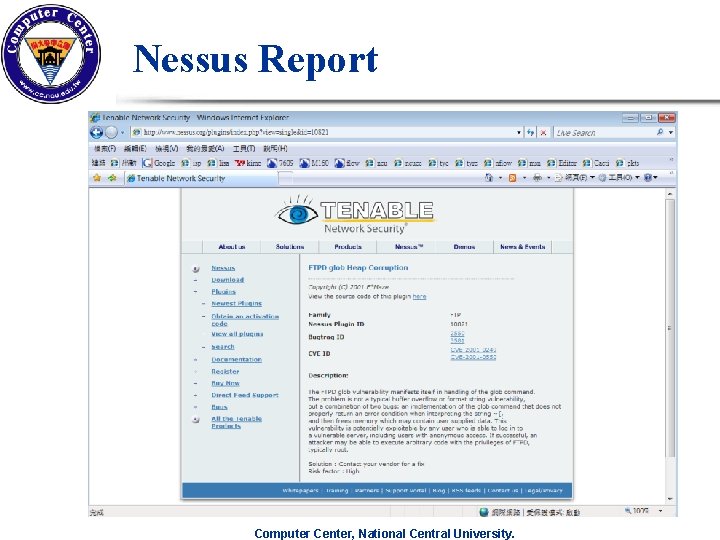Click the globe icon in status bar
720x540 pixels.
pos(484,512)
